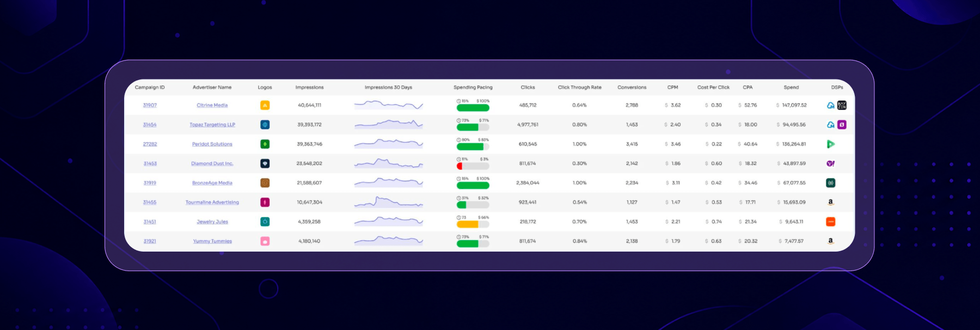
Task: Click the dark green DSP icon for BronzeAge Media
Action: [831, 183]
